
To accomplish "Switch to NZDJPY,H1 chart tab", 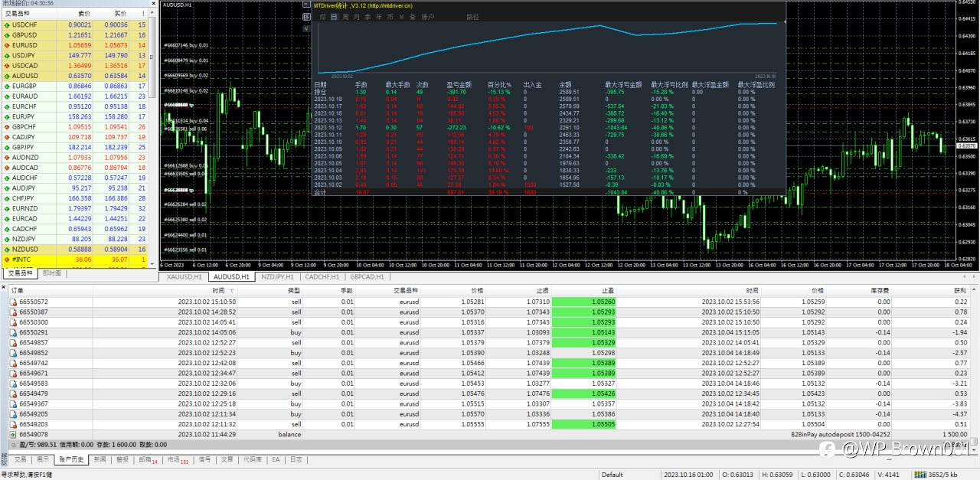I will click(277, 276).
